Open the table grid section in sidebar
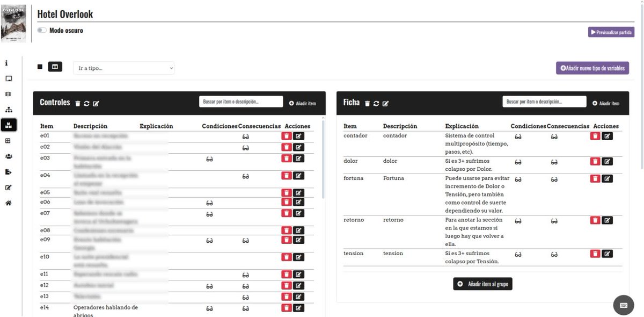The width and height of the screenshot is (644, 317). (9, 141)
